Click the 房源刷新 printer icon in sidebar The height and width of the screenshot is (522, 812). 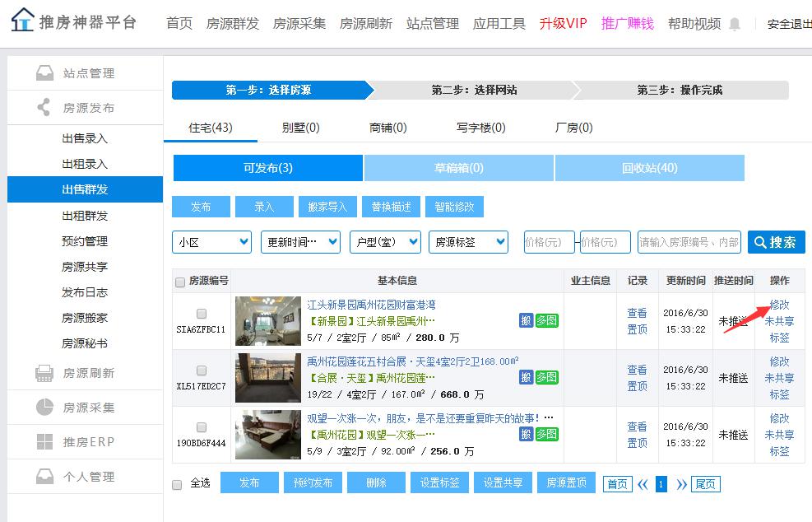click(44, 373)
